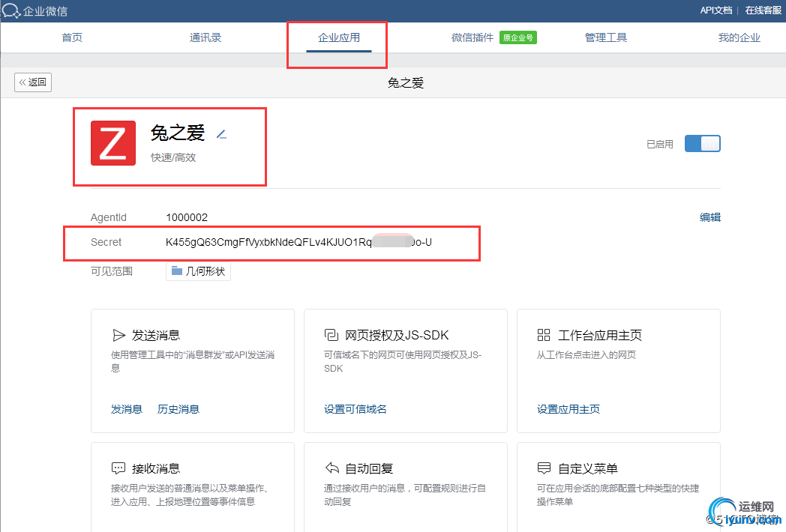Edit app name with pencil icon

[x=221, y=134]
